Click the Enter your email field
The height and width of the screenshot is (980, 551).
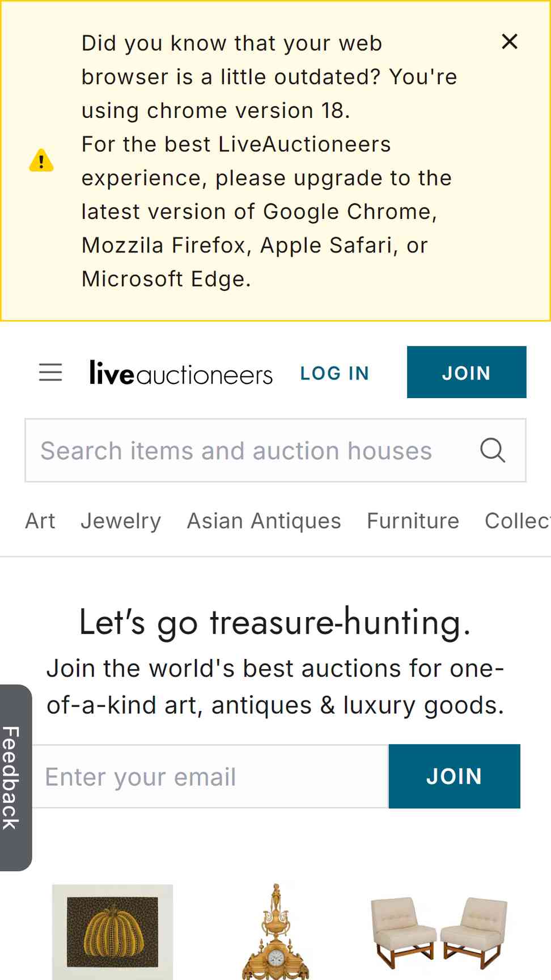[210, 776]
